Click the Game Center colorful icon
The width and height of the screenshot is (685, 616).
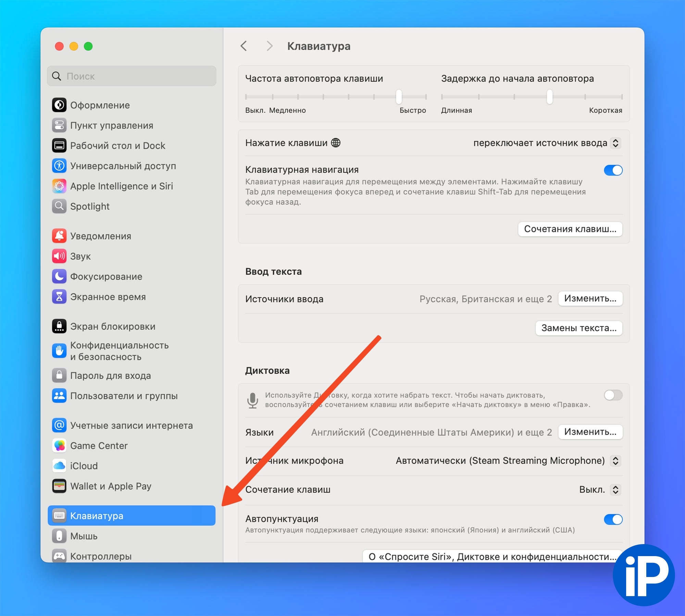pos(59,445)
